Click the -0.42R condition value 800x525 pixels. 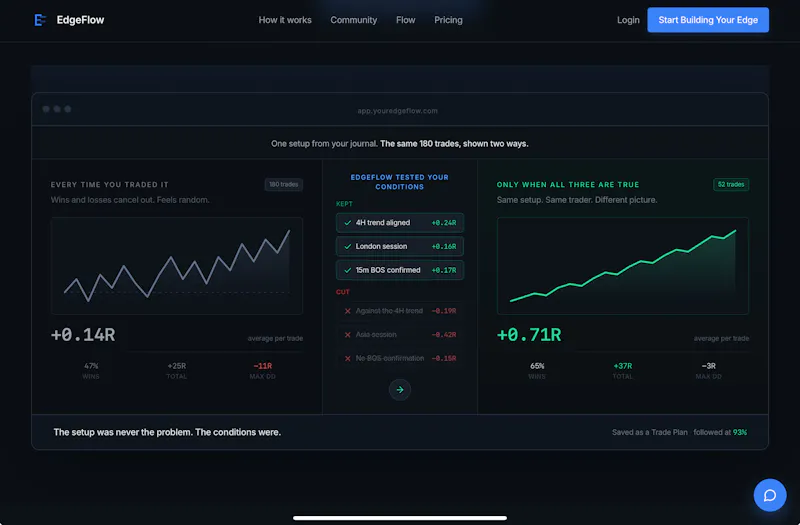click(x=443, y=335)
